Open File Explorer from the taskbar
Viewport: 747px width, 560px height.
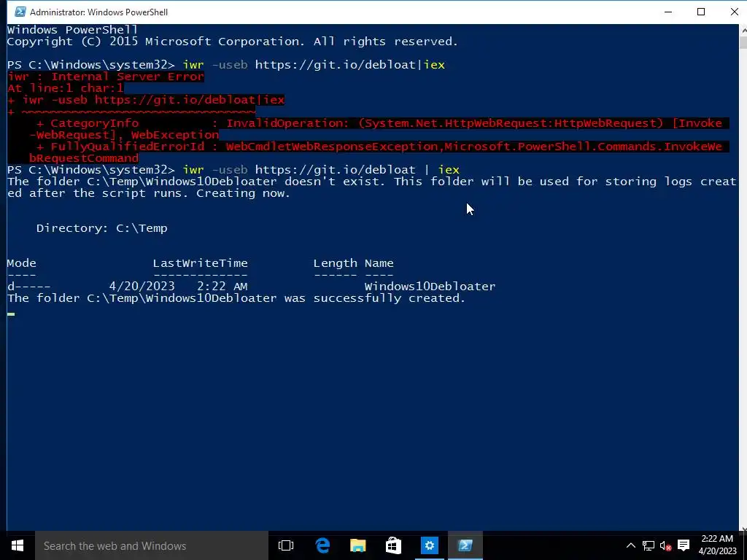[357, 545]
